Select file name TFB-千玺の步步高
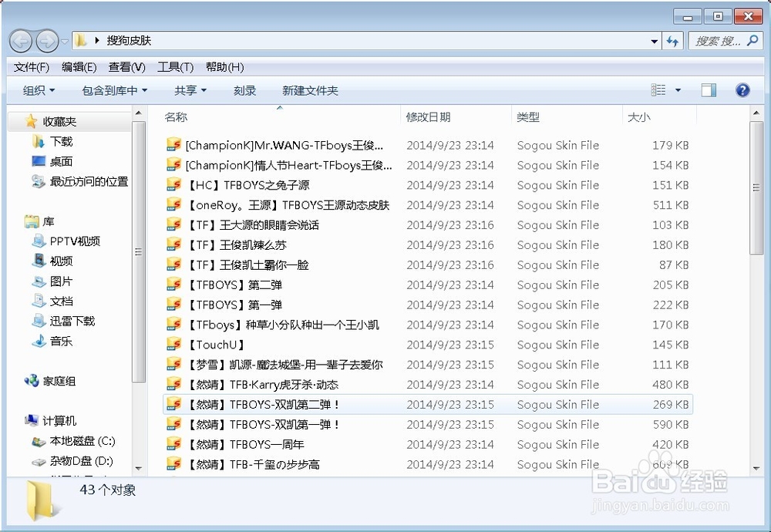This screenshot has height=532, width=771. (253, 464)
